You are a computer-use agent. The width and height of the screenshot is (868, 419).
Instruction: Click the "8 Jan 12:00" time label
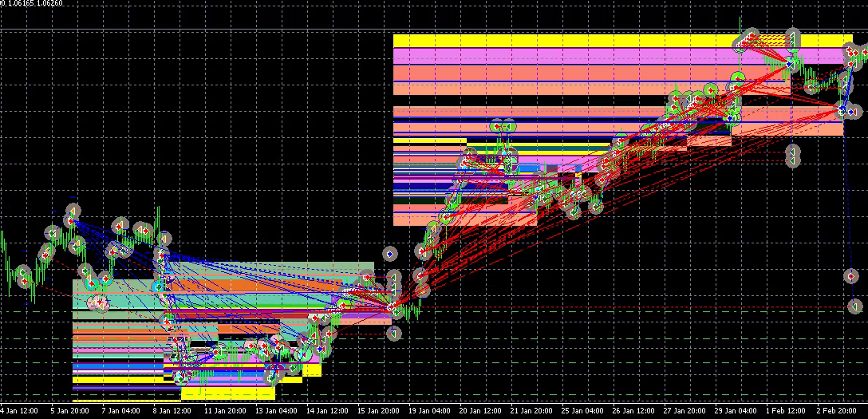tap(172, 411)
